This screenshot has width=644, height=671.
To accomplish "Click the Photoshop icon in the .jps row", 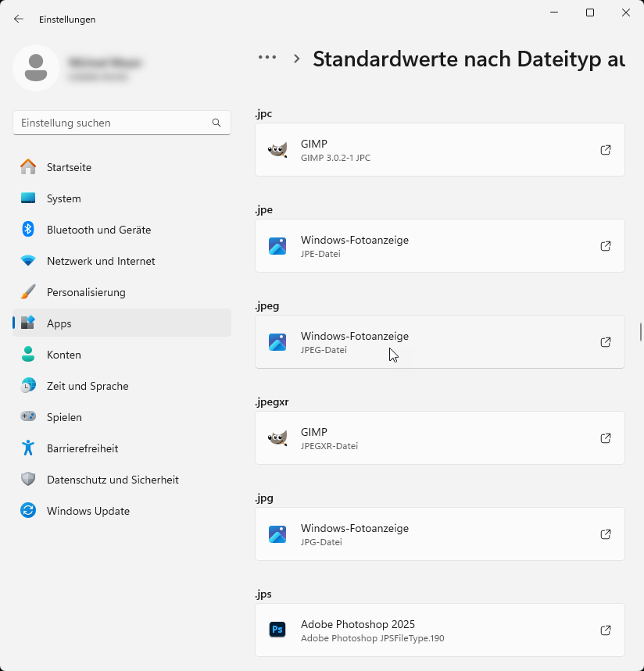I will point(277,630).
